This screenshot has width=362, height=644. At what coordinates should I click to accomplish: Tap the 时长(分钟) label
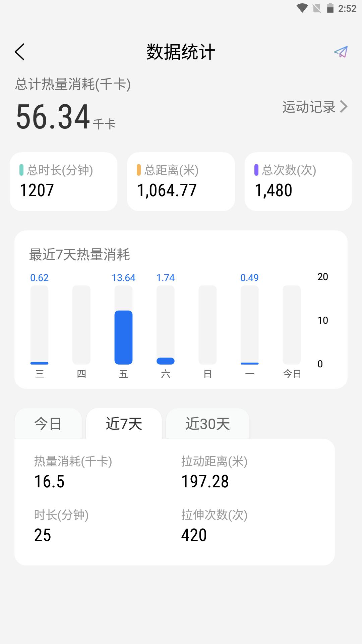click(x=61, y=515)
